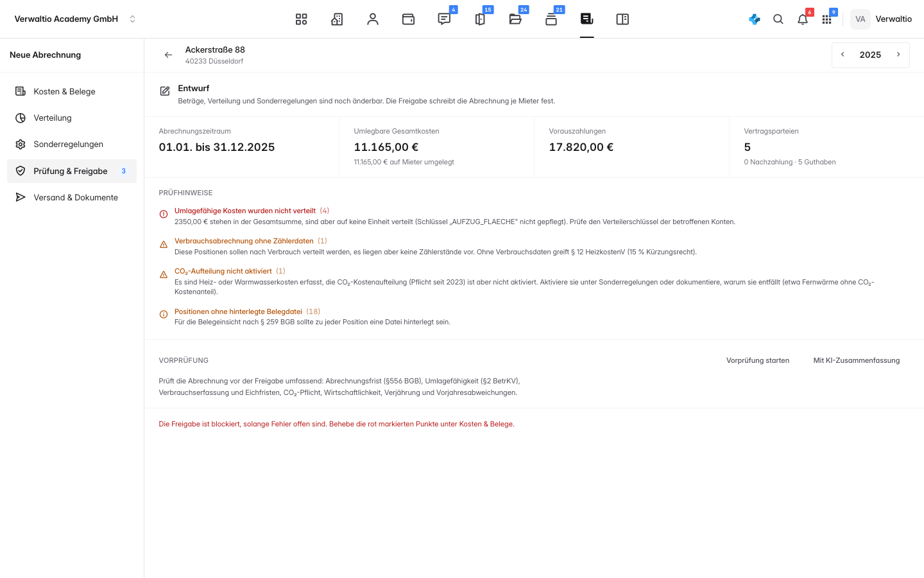This screenshot has width=924, height=578.
Task: Open the person contacts icon in top navigation
Action: point(373,19)
